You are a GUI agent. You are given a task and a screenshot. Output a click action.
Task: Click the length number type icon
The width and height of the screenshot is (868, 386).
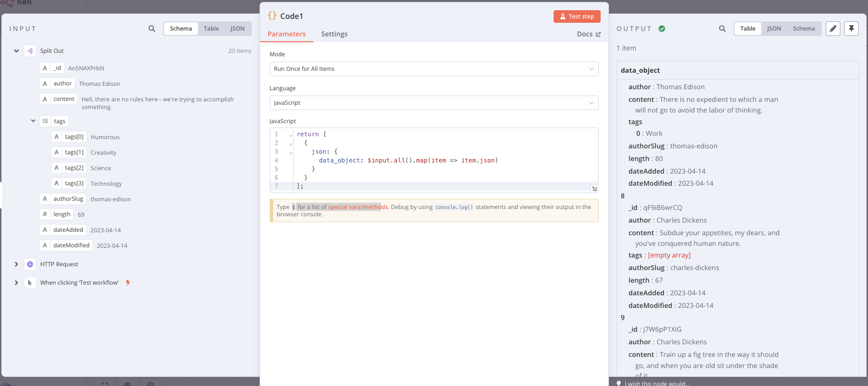point(45,214)
